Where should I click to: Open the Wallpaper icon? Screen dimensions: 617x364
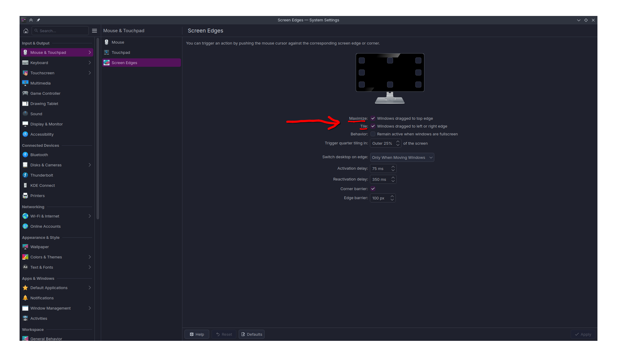point(25,247)
